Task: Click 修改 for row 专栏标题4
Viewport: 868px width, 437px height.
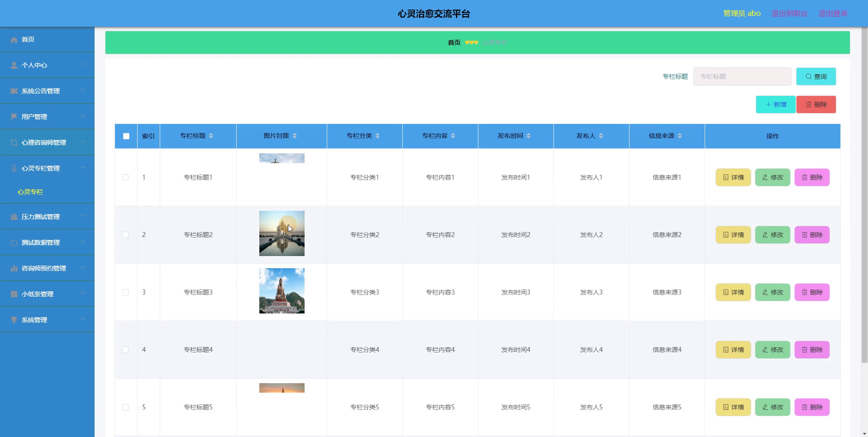Action: pos(773,350)
